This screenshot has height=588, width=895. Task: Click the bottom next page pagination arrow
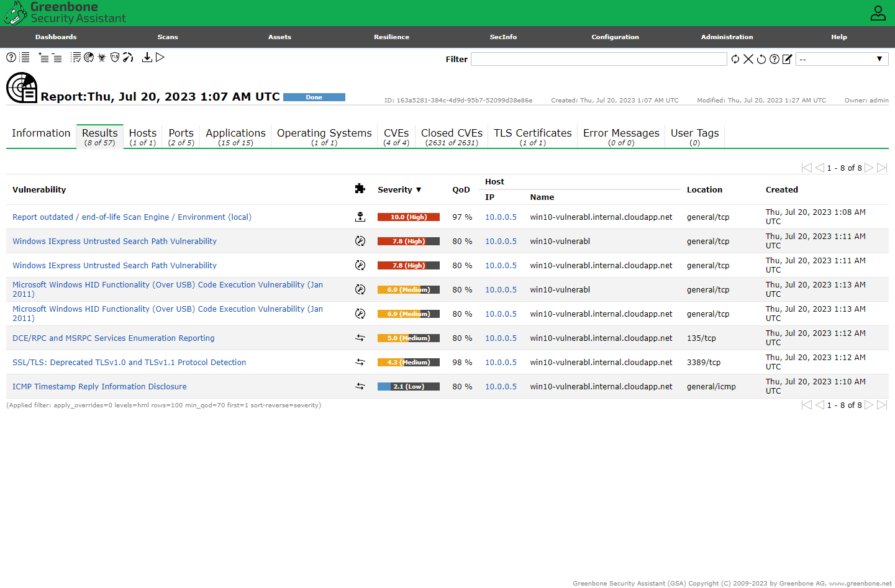(x=870, y=405)
